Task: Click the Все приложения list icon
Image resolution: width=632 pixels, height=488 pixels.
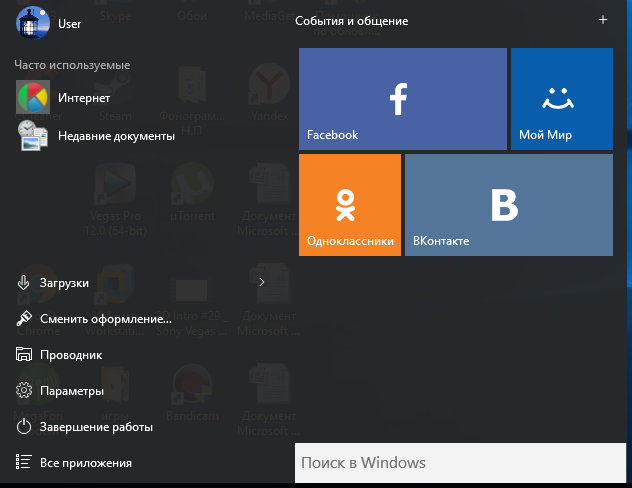Action: tap(23, 462)
